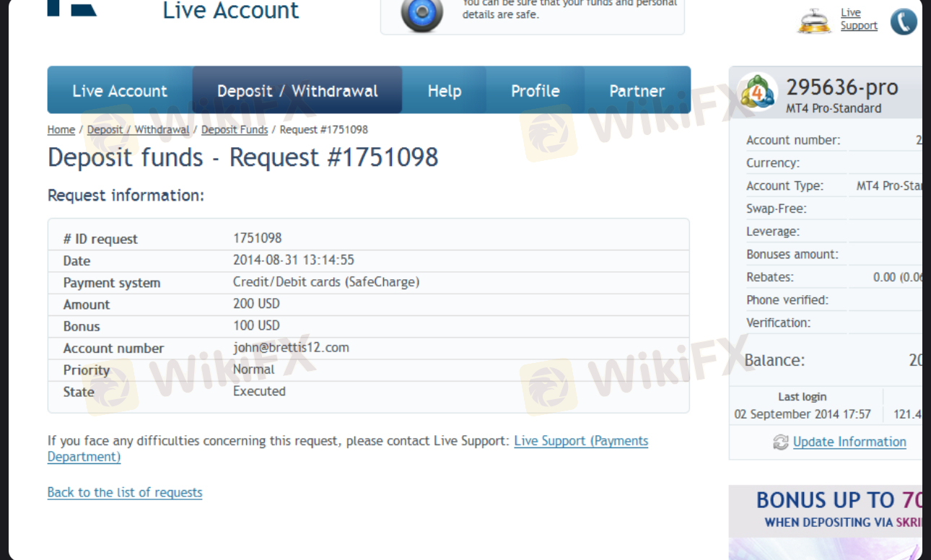Click the Payment system row label

pos(112,283)
